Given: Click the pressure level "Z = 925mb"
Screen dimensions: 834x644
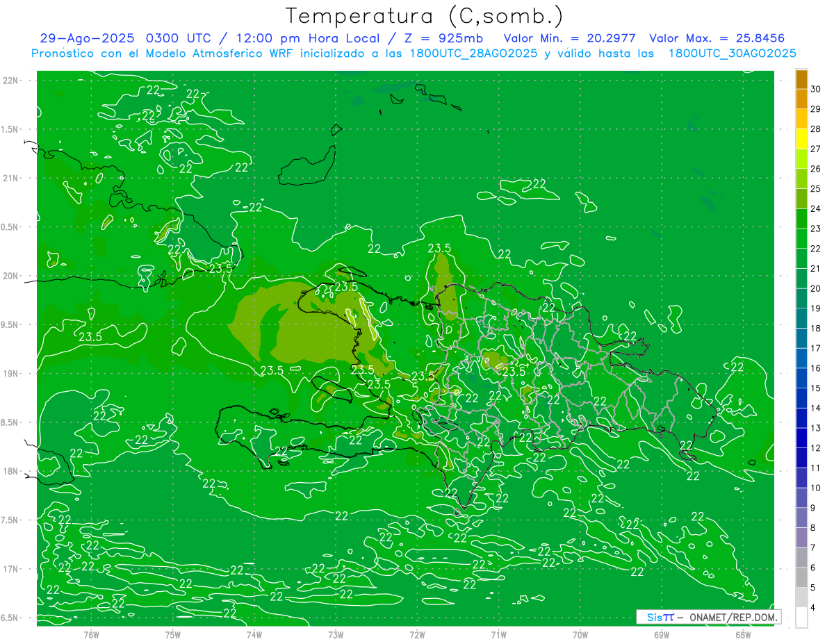Looking at the screenshot, I should click(445, 38).
